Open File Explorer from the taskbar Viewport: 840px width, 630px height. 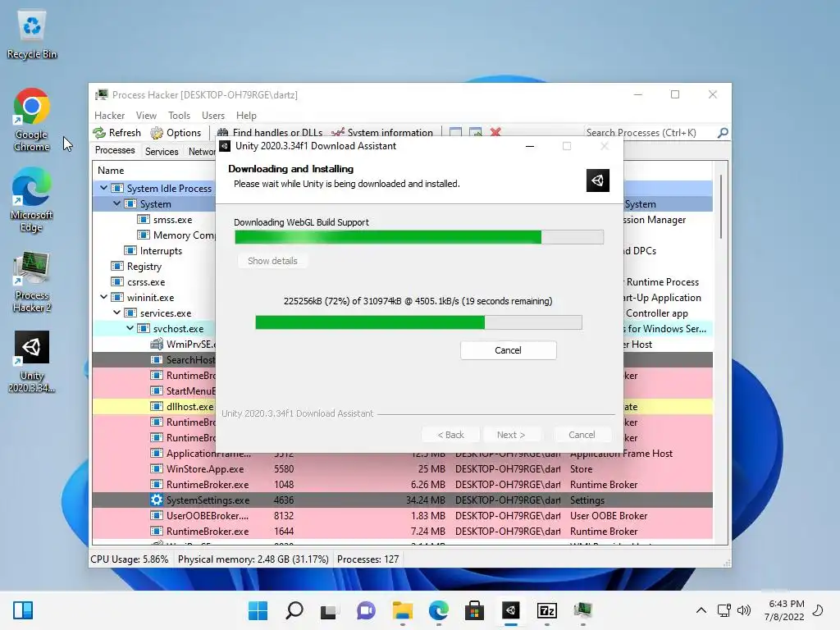point(402,610)
